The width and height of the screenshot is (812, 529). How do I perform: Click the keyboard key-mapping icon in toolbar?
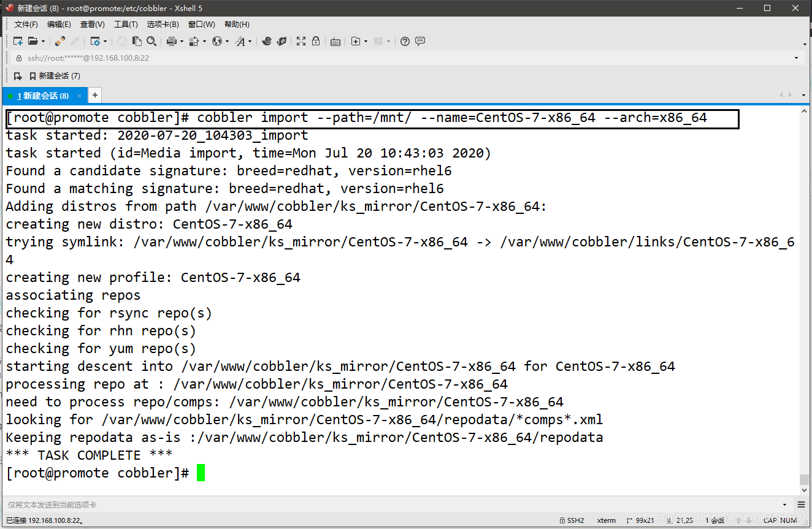[x=335, y=42]
